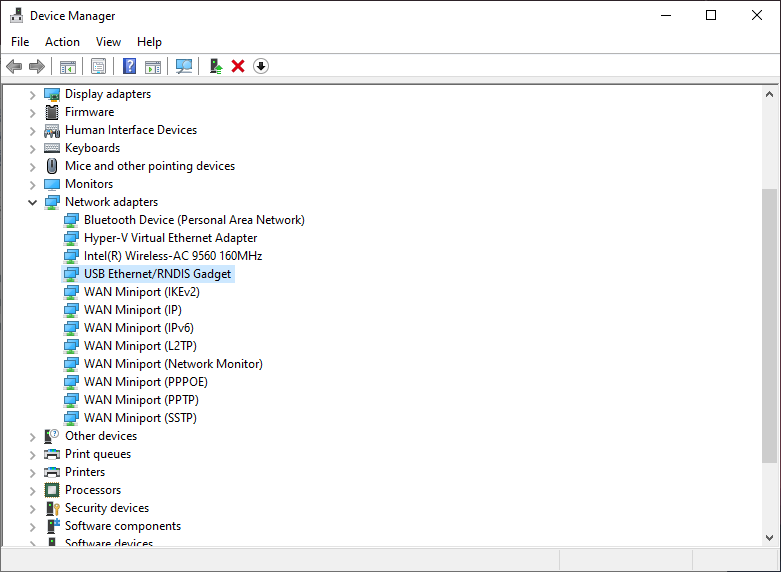This screenshot has width=781, height=572.
Task: Expand the Display adapters category
Action: point(33,94)
